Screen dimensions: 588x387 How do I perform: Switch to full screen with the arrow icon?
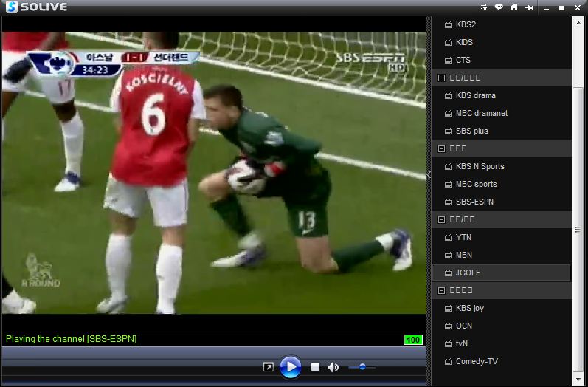[268, 367]
